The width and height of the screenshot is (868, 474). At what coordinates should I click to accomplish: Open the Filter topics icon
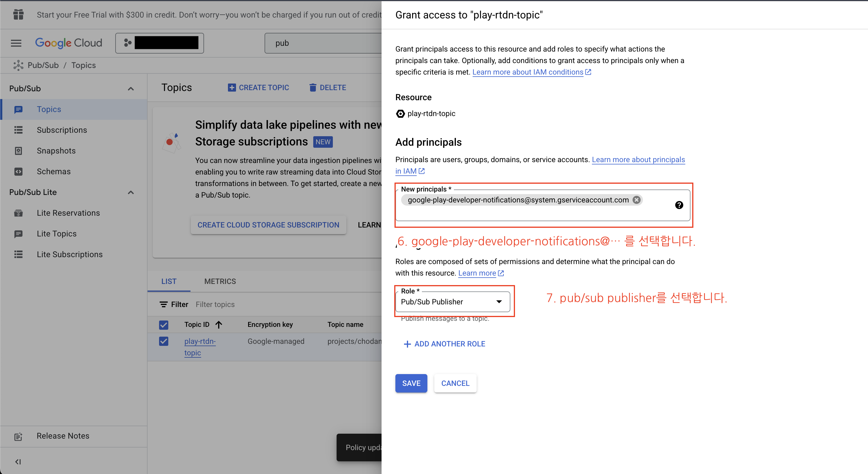click(x=164, y=304)
